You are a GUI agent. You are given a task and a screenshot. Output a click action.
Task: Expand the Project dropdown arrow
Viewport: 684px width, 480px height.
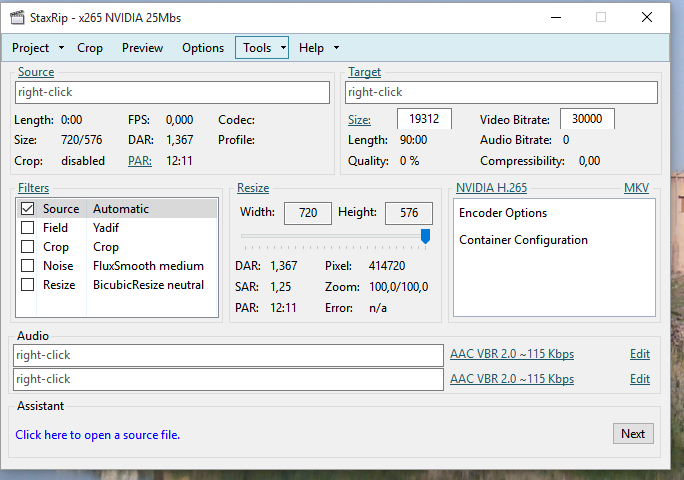[62, 48]
